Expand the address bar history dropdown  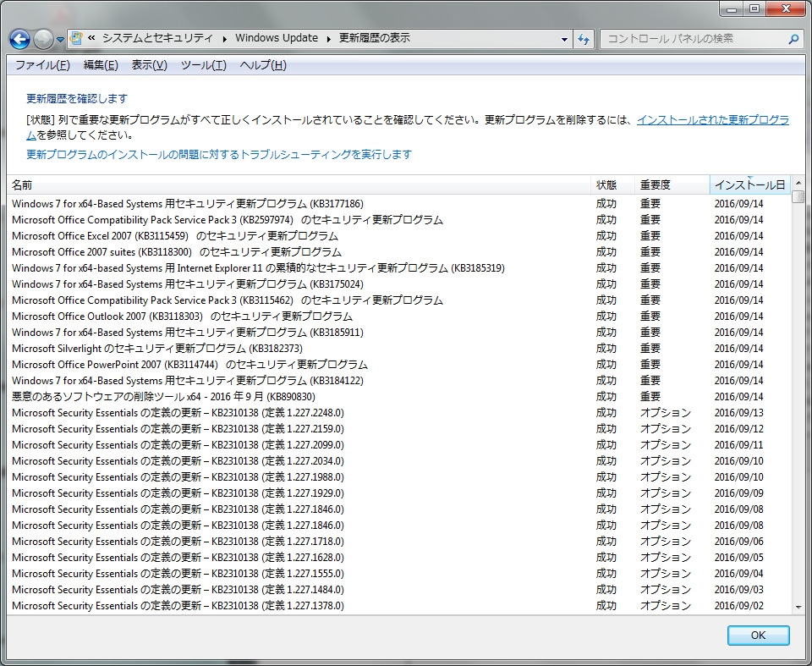[564, 39]
